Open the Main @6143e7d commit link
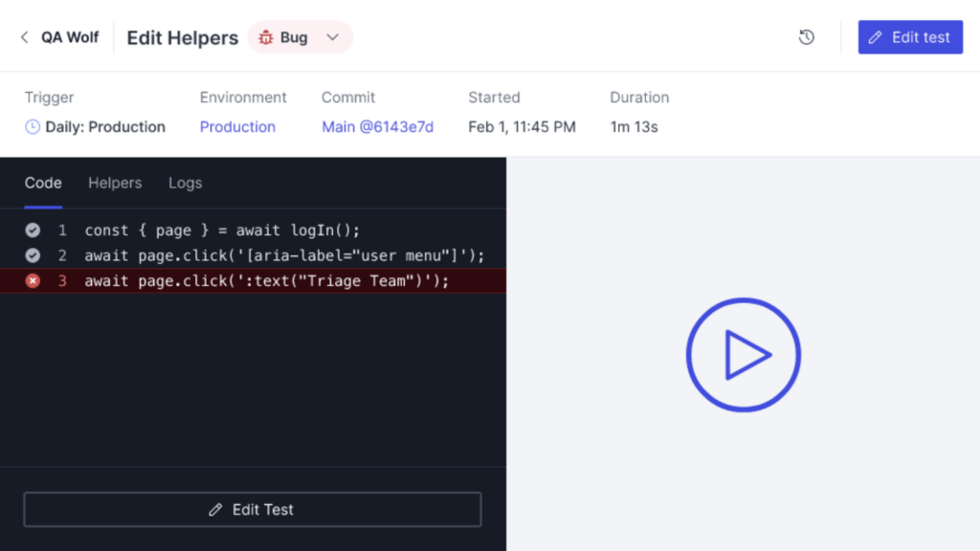This screenshot has width=980, height=551. pos(377,127)
